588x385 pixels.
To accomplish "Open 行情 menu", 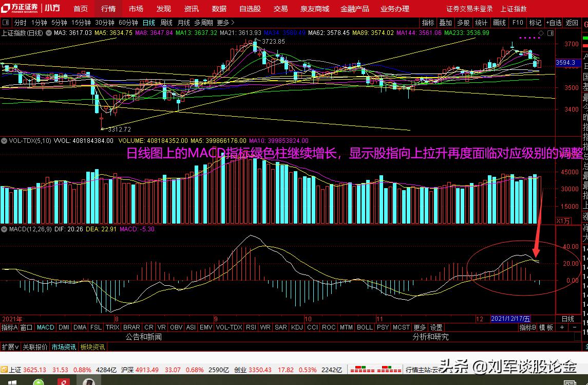I will 108,8.
